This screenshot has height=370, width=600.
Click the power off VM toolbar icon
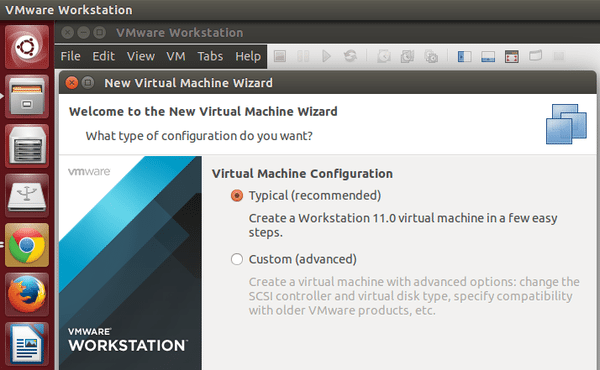point(280,56)
